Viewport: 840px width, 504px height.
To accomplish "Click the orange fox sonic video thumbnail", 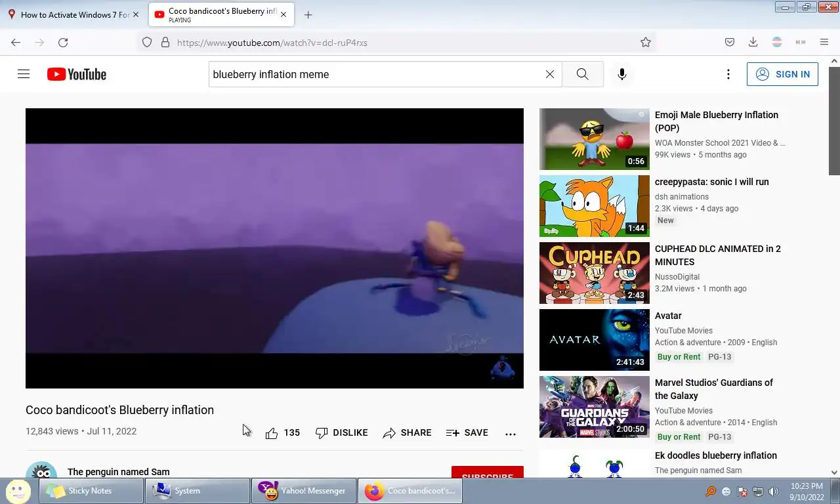I will pyautogui.click(x=595, y=206).
